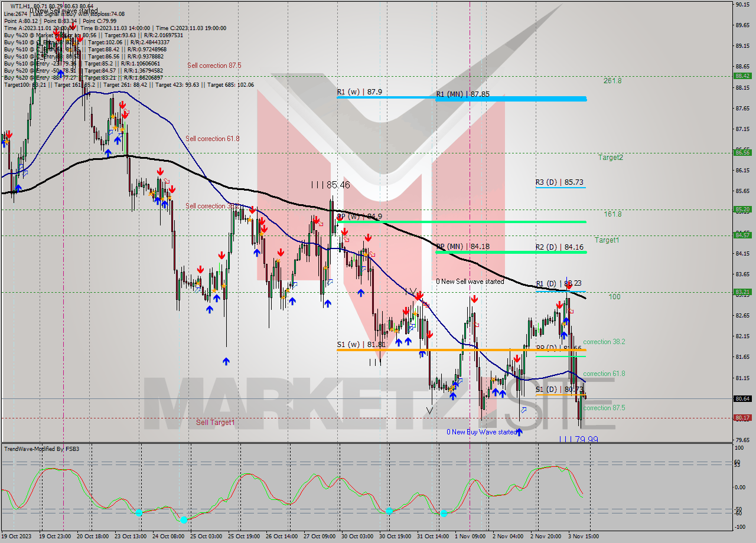The width and height of the screenshot is (756, 543).
Task: Click the 53 level on oscillator scale
Action: click(738, 466)
